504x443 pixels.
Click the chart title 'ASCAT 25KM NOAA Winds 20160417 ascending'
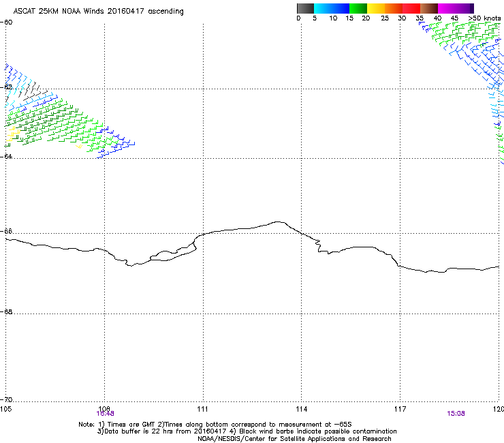click(98, 12)
